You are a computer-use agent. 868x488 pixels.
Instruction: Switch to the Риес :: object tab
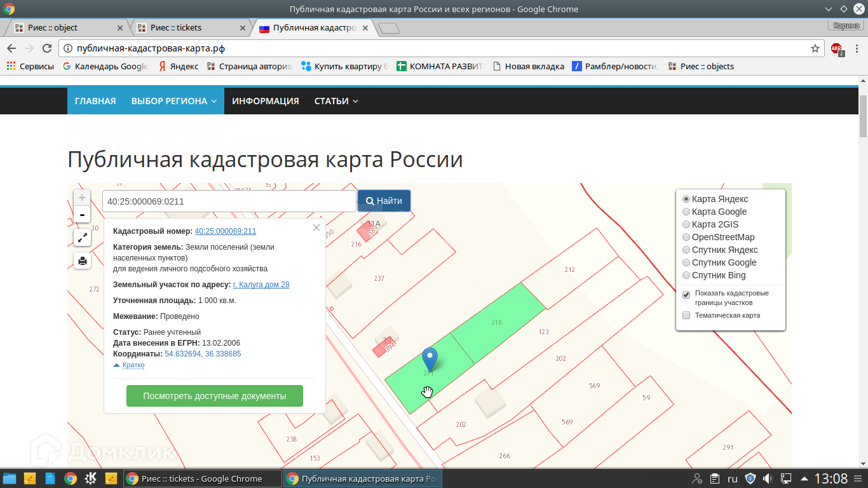point(69,28)
